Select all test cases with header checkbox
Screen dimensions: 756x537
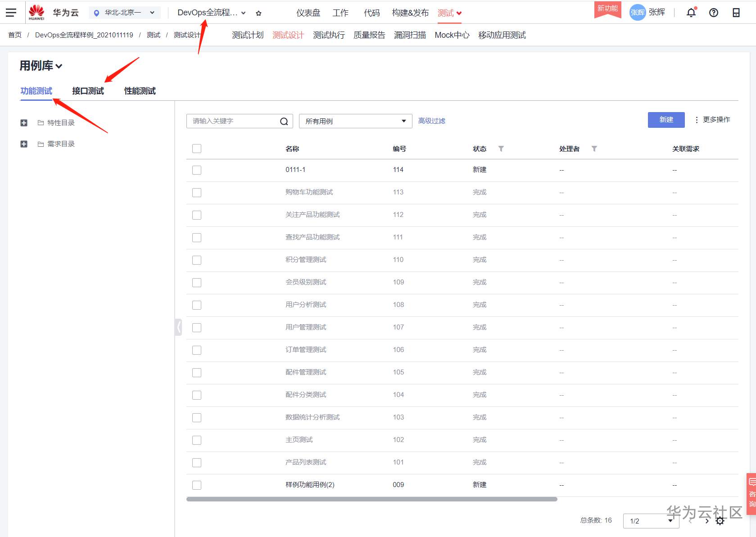197,149
